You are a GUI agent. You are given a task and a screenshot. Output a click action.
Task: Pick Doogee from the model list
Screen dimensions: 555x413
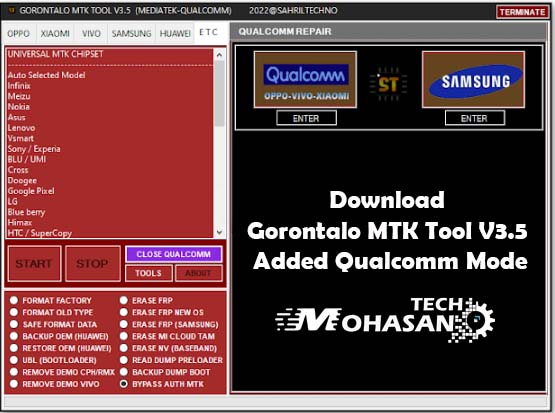coord(110,180)
